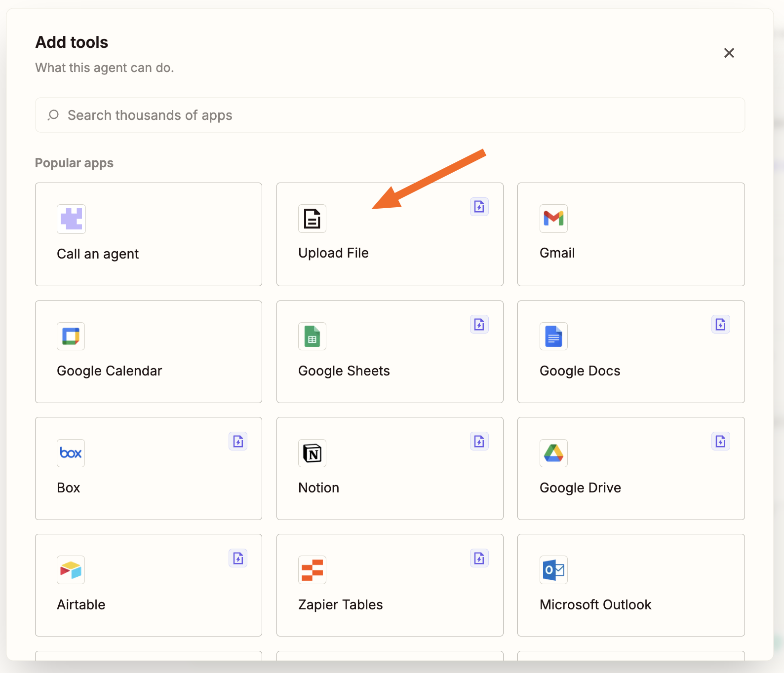Click the file badge on Google Sheets card
Screen dimensions: 784x673
point(479,324)
